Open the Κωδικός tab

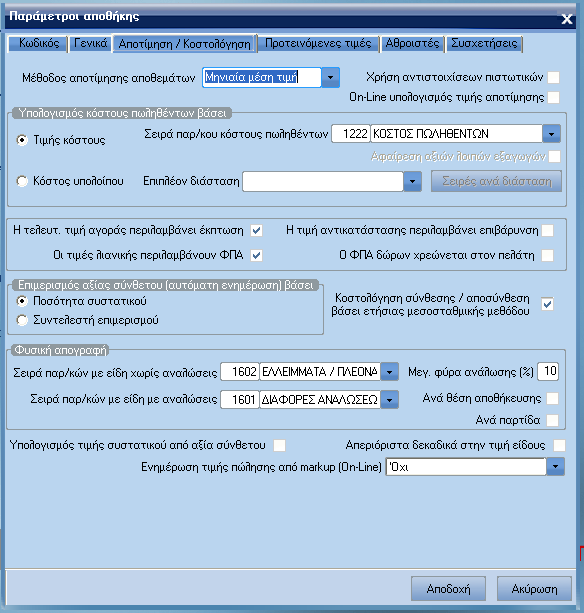pyautogui.click(x=39, y=43)
